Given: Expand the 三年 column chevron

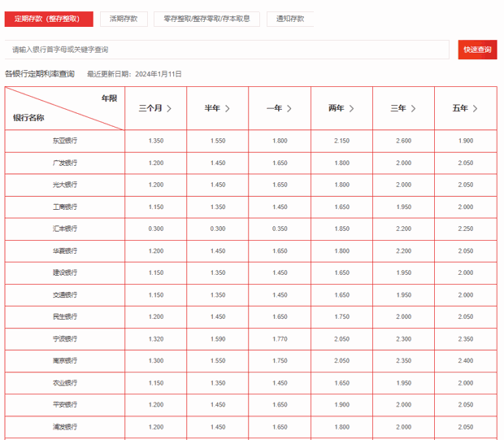Looking at the screenshot, I should (413, 108).
